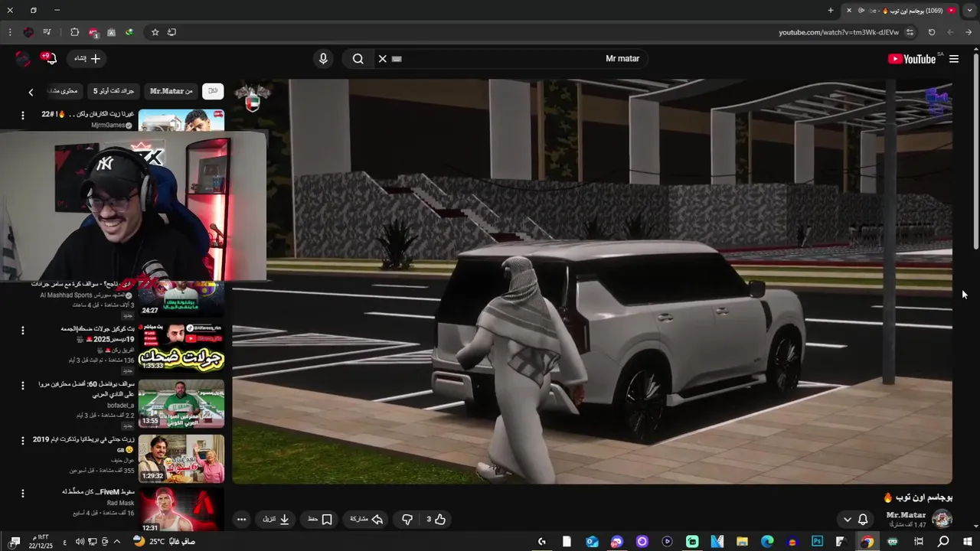Open Mr.Matar channel avatar

(x=942, y=519)
